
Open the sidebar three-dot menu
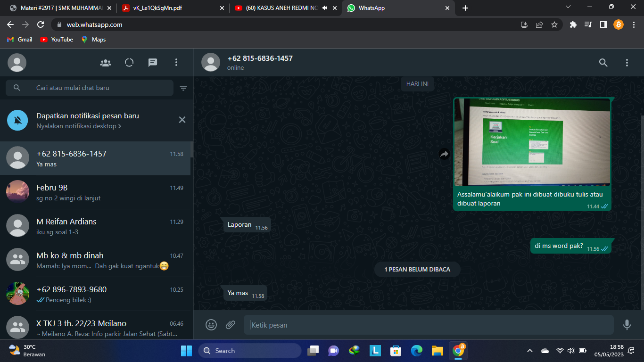(x=176, y=62)
